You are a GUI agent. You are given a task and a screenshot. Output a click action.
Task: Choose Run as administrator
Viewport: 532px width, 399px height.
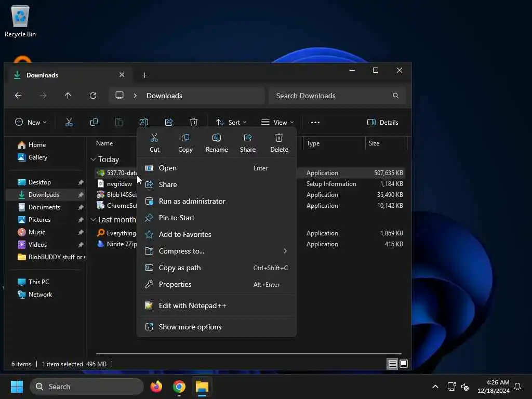(x=217, y=201)
